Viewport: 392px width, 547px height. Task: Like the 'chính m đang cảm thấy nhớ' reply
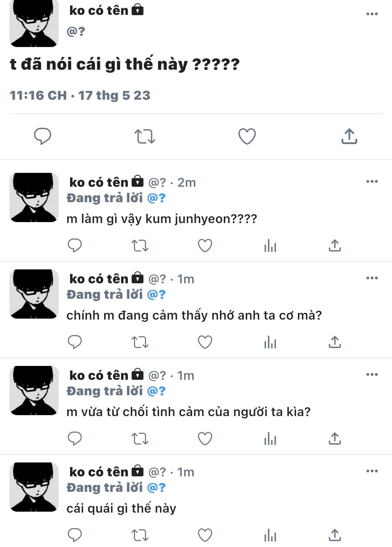click(x=205, y=342)
